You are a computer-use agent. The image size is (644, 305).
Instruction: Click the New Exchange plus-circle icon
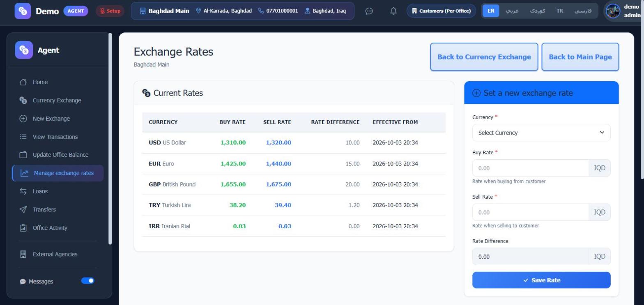point(23,119)
